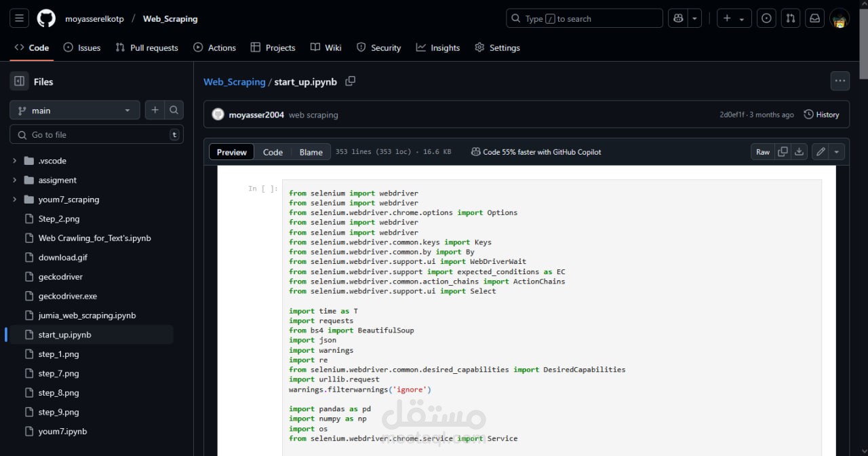Switch to the Insights tab
868x456 pixels.
click(438, 47)
